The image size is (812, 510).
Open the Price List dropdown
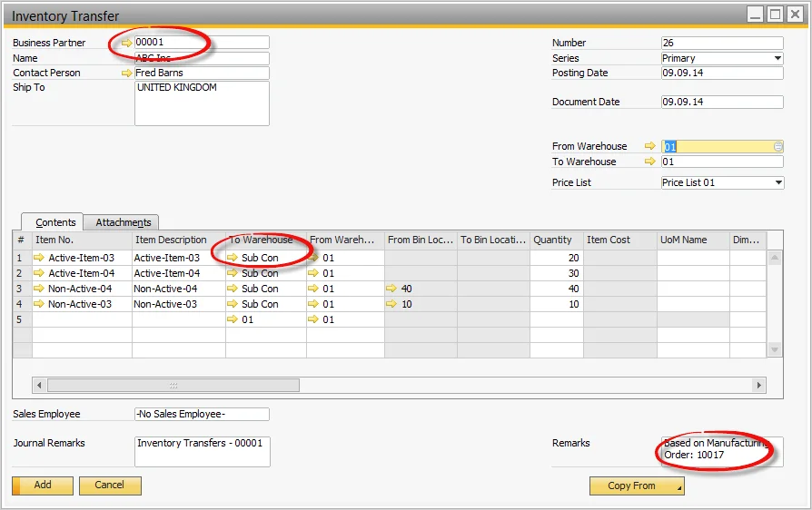click(x=777, y=182)
